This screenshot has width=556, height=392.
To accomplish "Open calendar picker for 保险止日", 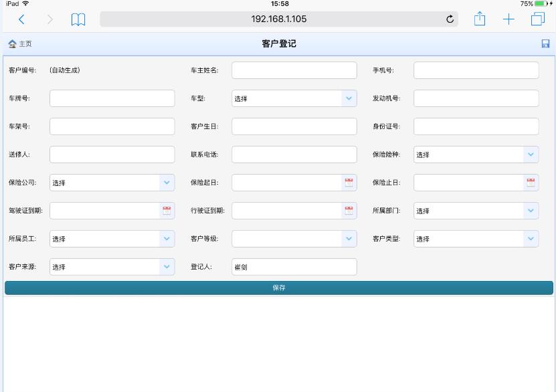I will coord(531,183).
